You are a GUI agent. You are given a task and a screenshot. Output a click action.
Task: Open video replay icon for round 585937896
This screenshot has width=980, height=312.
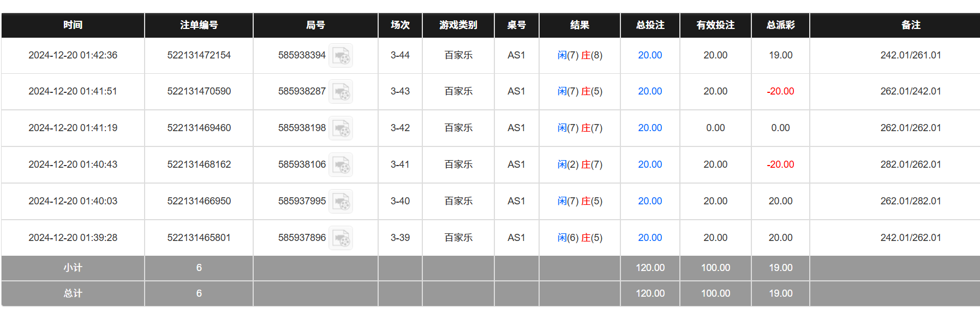(x=341, y=238)
